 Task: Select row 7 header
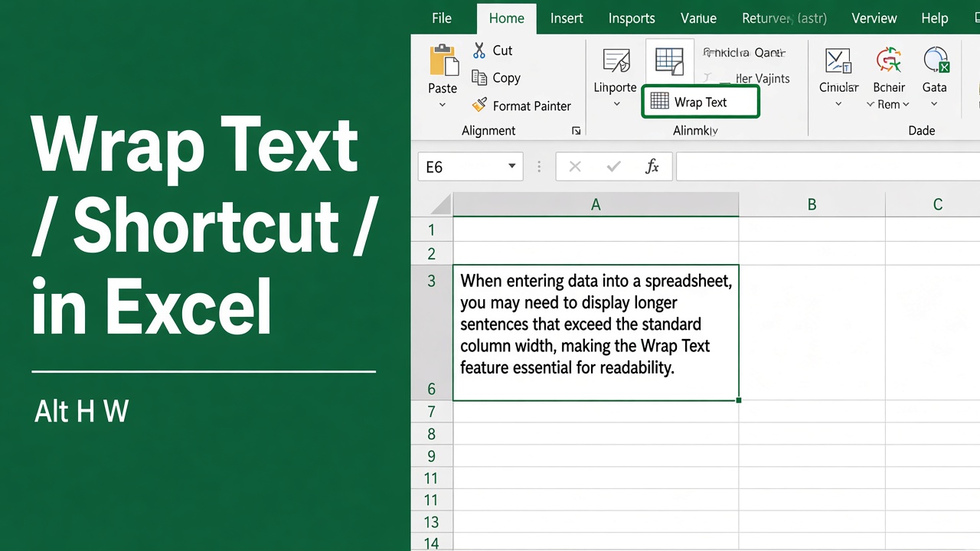(432, 412)
